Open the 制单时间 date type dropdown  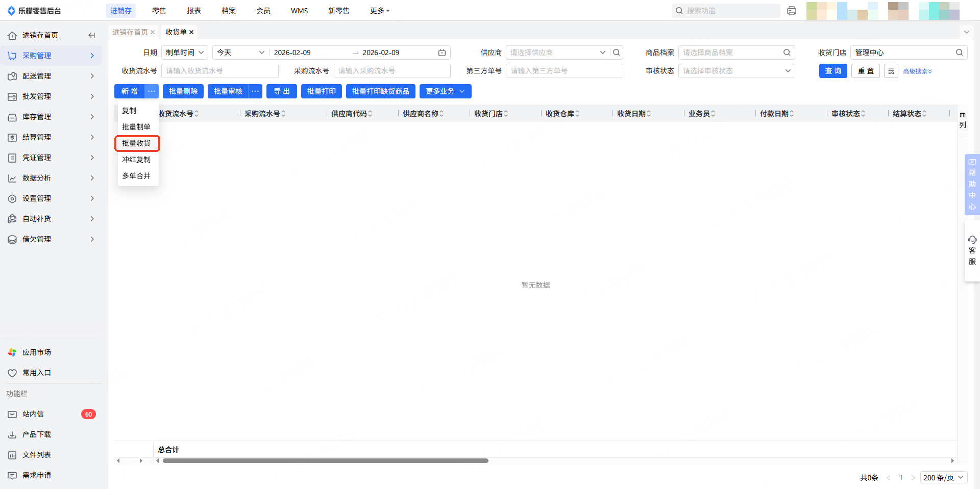coord(185,53)
